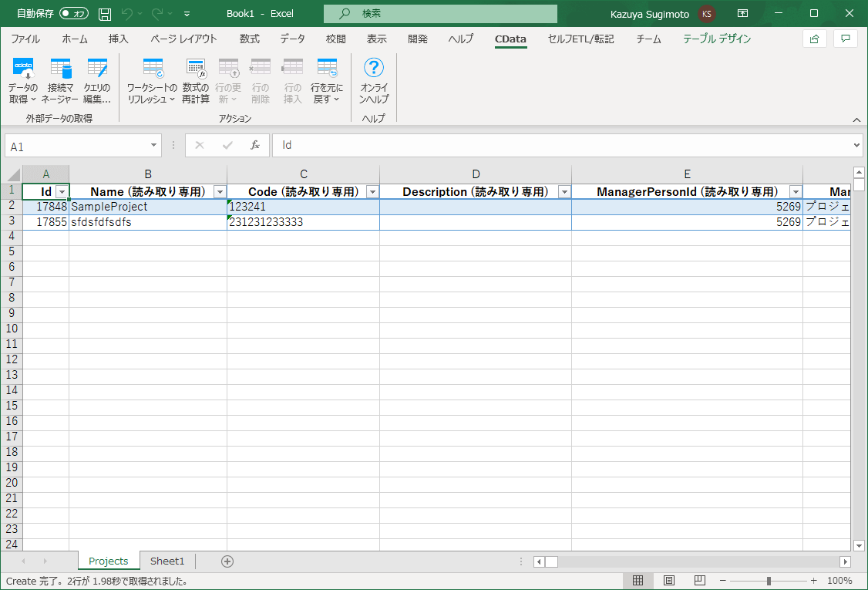This screenshot has height=590, width=868.
Task: Select cell with Code 231231233333
Action: (304, 222)
